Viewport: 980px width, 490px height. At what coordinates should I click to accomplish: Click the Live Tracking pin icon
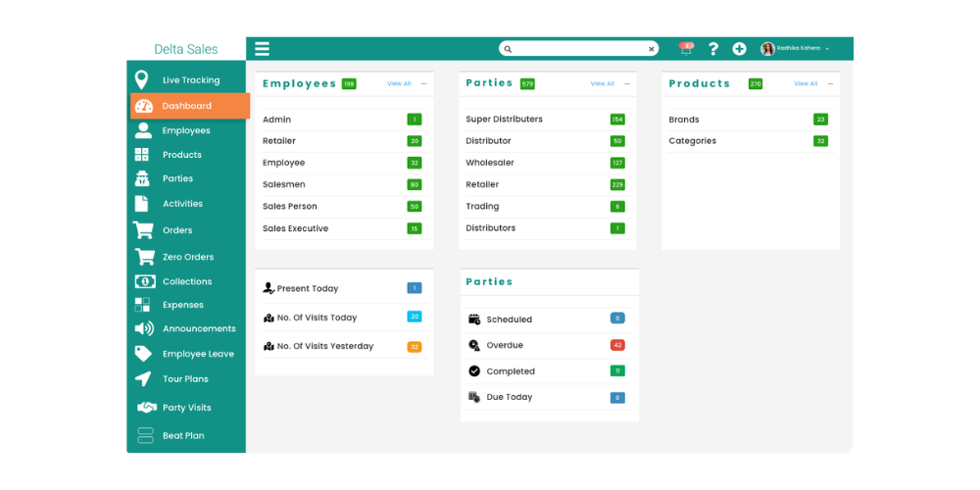142,80
